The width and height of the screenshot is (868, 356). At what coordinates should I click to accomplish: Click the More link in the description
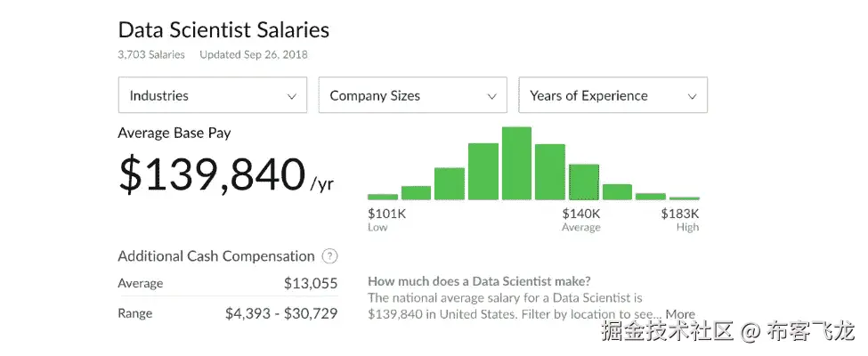tap(680, 314)
